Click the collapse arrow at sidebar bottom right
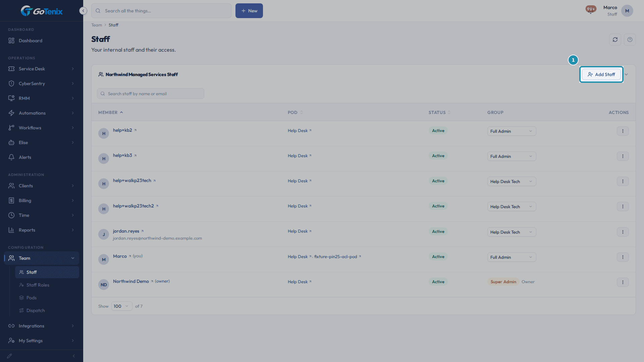 [74, 356]
